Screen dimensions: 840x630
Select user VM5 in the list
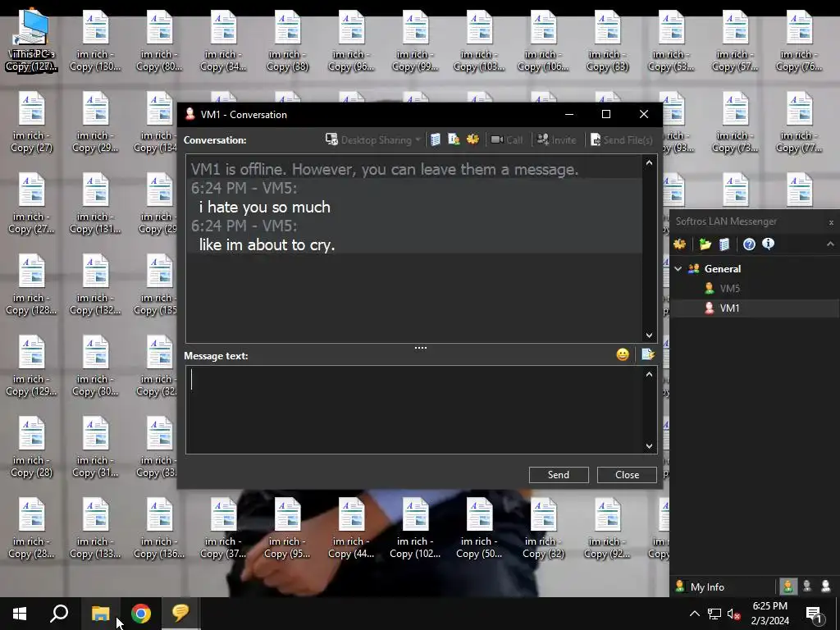tap(729, 289)
